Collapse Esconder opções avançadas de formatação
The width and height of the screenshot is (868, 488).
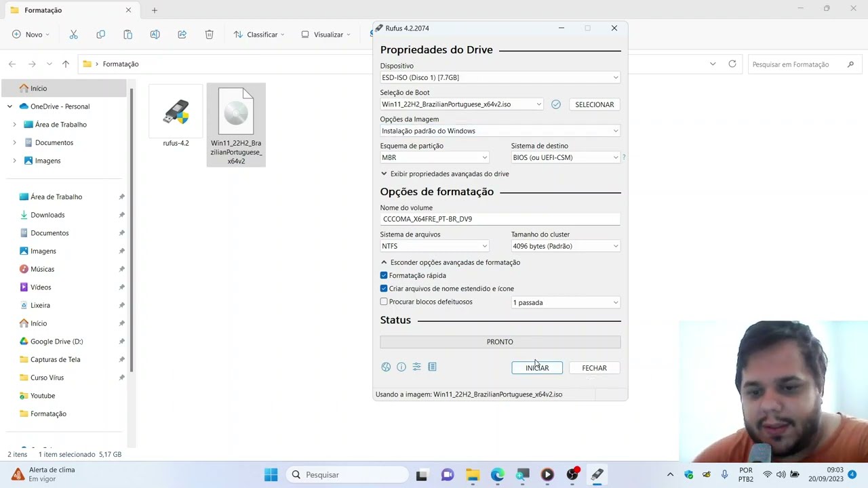(450, 262)
